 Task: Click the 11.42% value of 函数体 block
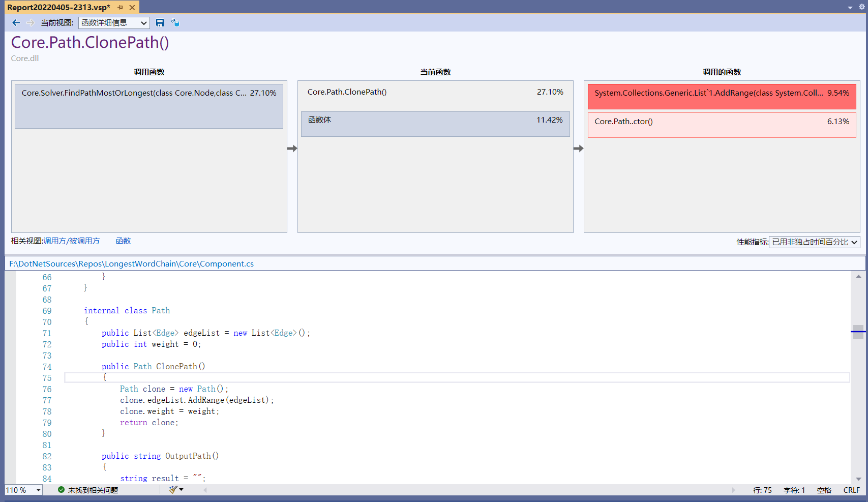point(550,120)
